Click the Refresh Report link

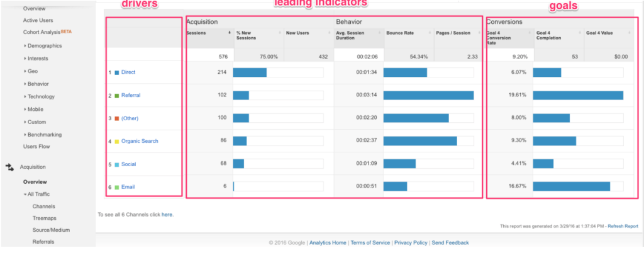tap(623, 226)
